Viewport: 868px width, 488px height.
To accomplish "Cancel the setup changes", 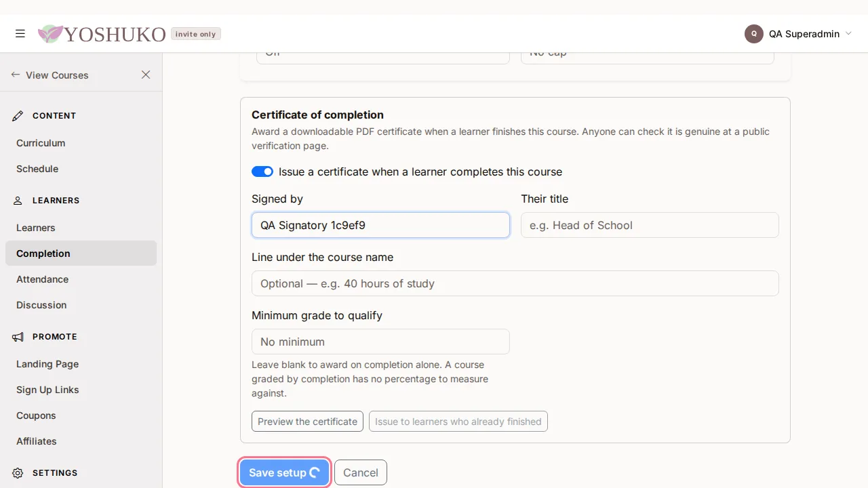I will point(361,473).
